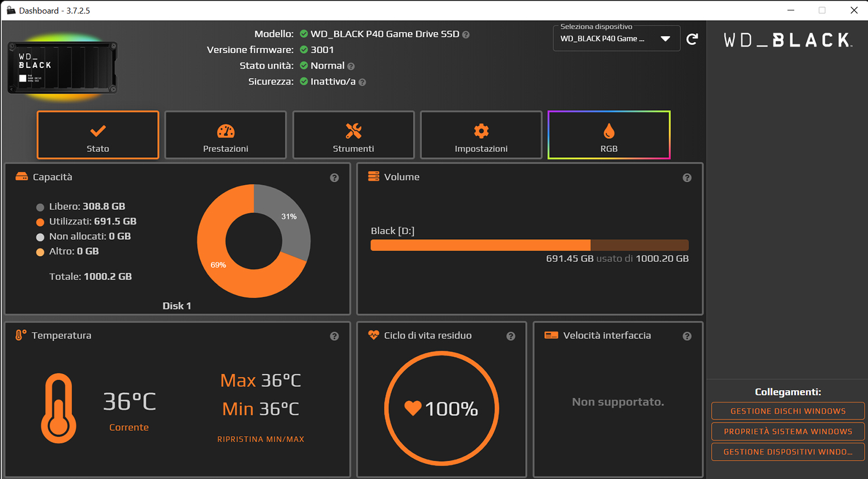Click the green check beside Normal status

pyautogui.click(x=304, y=65)
